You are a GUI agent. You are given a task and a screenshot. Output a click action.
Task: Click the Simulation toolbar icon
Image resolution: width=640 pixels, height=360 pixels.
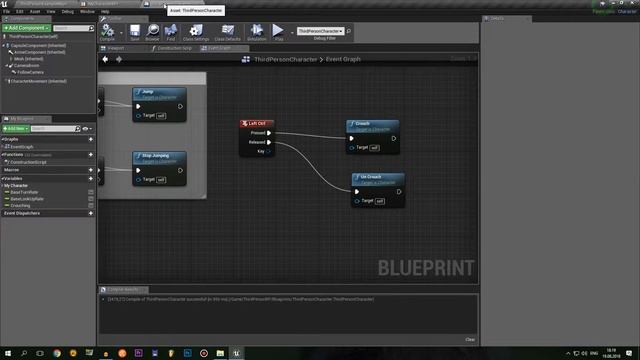click(257, 31)
